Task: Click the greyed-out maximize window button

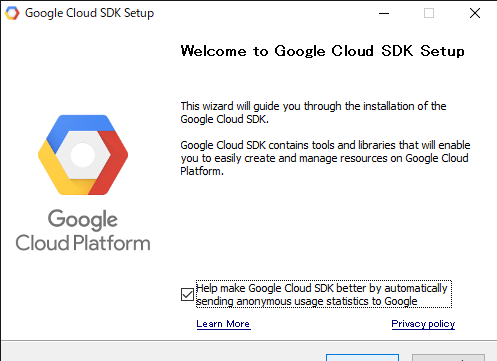Action: point(429,13)
